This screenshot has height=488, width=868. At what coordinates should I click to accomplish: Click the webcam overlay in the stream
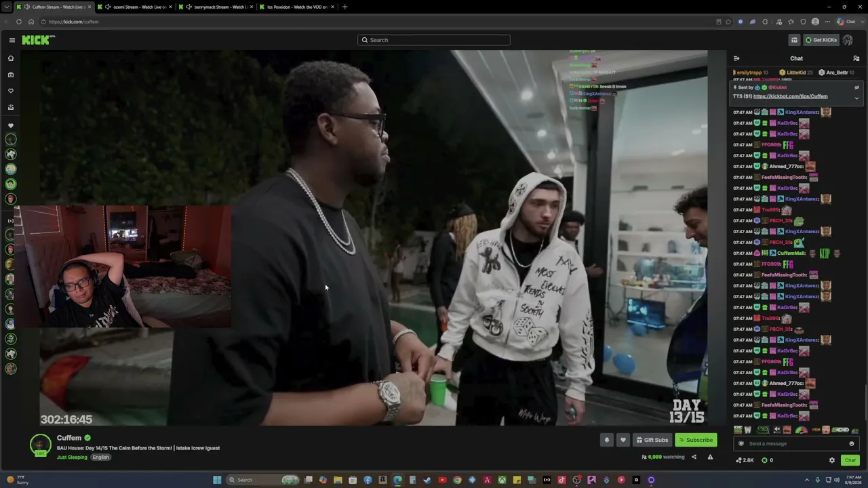coord(122,267)
